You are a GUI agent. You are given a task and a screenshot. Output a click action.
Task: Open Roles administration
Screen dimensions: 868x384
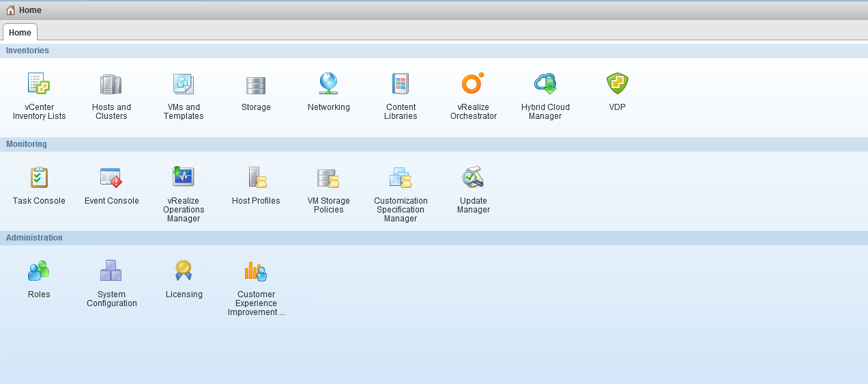[x=39, y=271]
